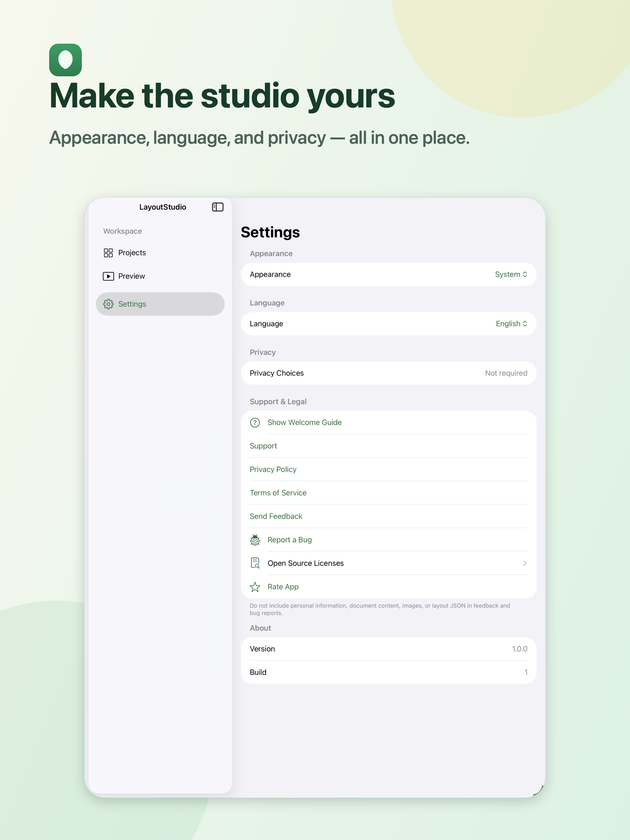Click the Preview play icon

pyautogui.click(x=108, y=277)
